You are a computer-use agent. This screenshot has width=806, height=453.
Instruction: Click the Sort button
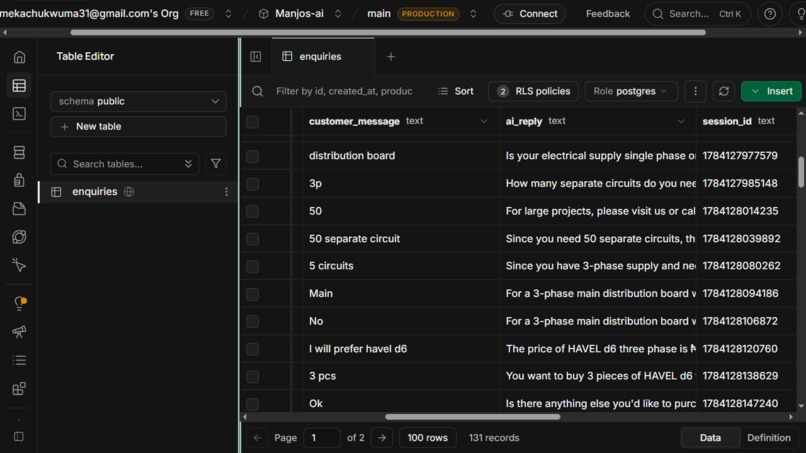click(456, 91)
